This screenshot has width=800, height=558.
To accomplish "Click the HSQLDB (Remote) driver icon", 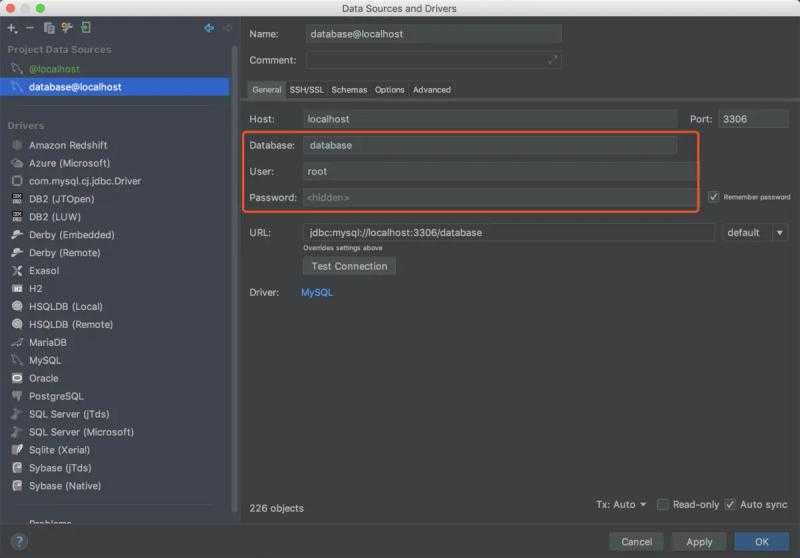I will pos(17,324).
